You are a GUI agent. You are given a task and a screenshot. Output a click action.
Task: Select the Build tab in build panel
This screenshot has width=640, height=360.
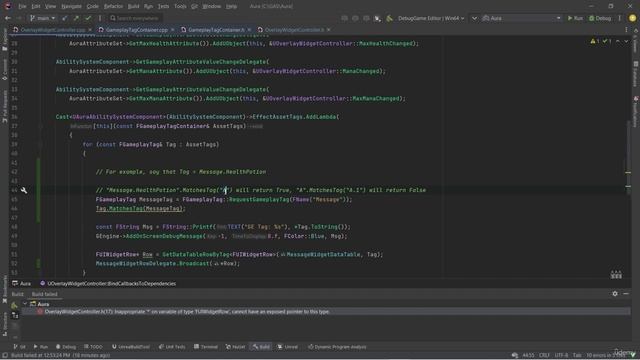(18, 294)
